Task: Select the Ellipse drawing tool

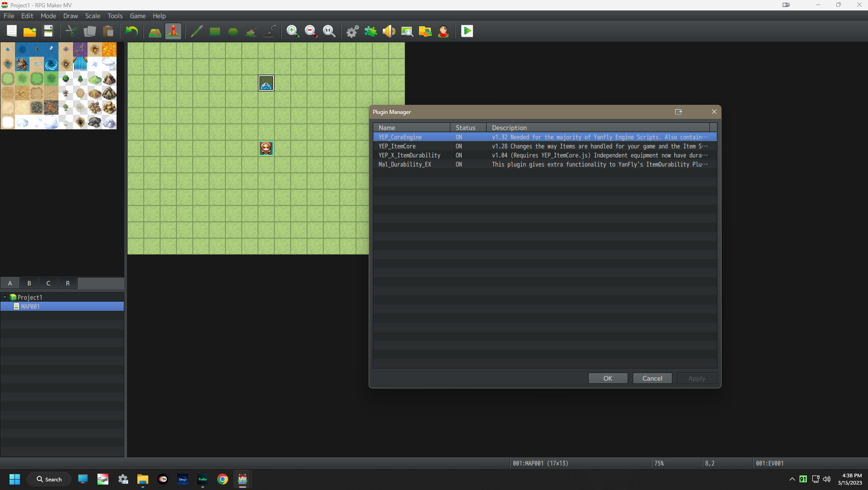Action: point(233,31)
